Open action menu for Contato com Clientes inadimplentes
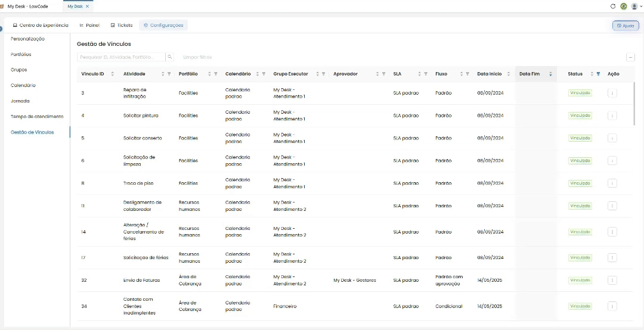Screen dimensions: 644x330 [x=612, y=306]
